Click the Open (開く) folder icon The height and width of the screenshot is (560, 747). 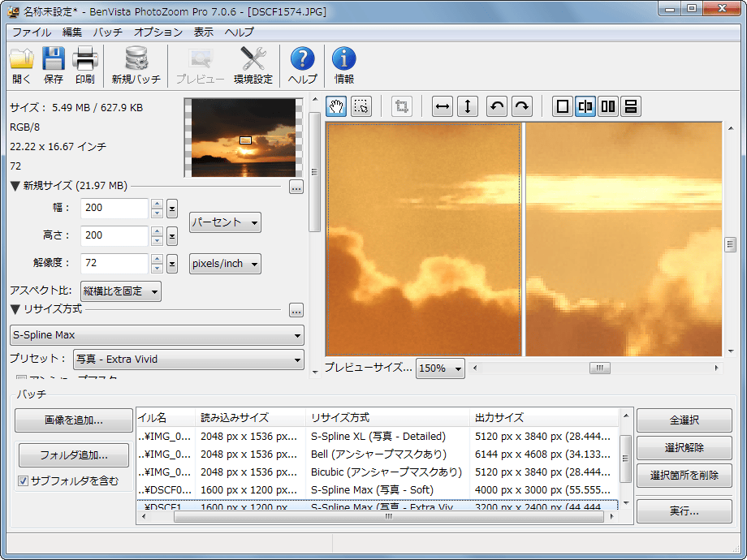click(x=21, y=58)
